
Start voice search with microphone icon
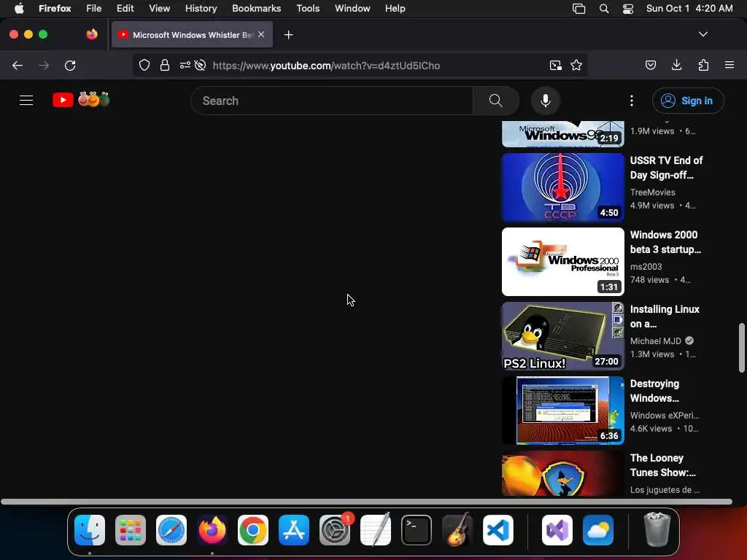pos(546,101)
